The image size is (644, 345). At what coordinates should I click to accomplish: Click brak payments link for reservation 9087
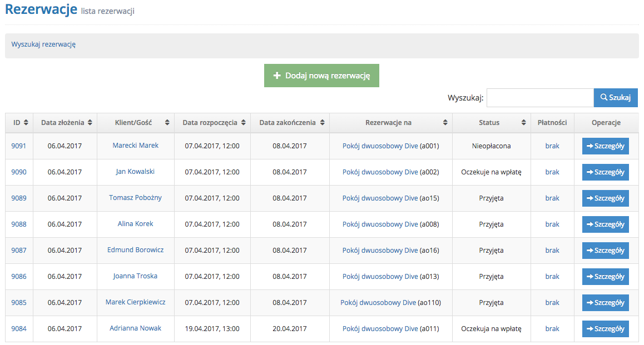click(x=552, y=251)
